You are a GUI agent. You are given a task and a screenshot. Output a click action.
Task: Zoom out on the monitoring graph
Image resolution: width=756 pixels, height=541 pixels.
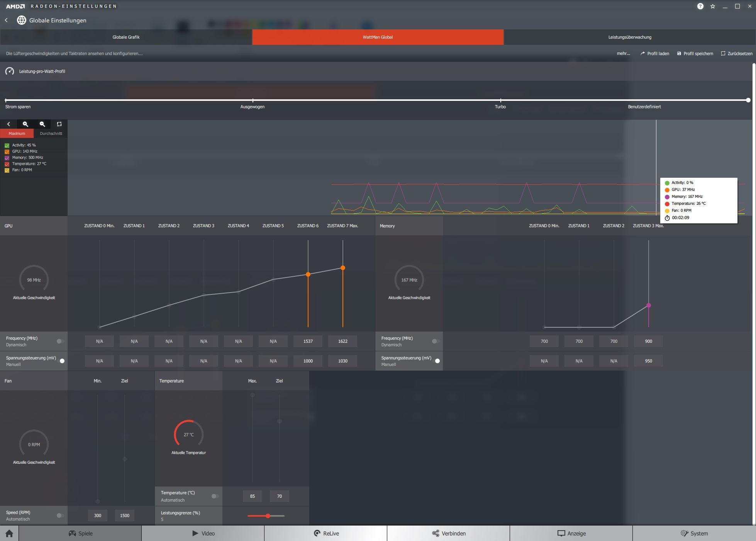pos(42,124)
